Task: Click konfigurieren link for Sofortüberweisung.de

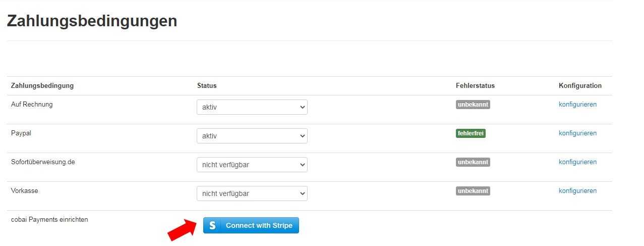Action: 577,162
